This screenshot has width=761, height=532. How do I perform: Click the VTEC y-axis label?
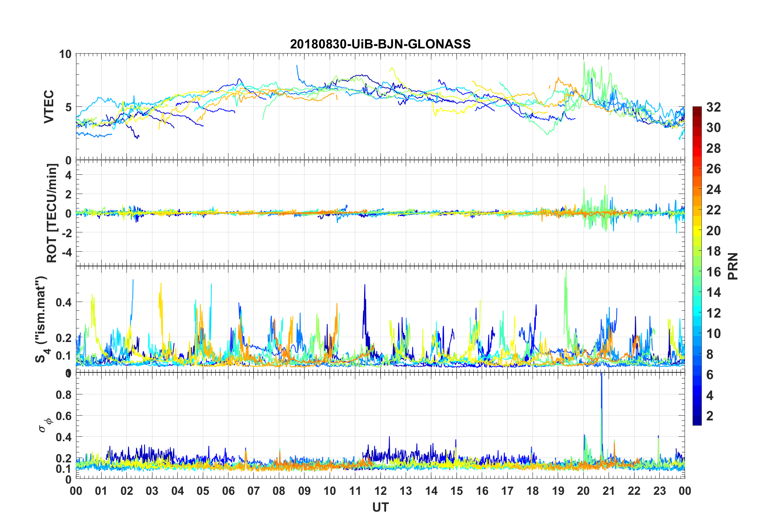coord(49,107)
